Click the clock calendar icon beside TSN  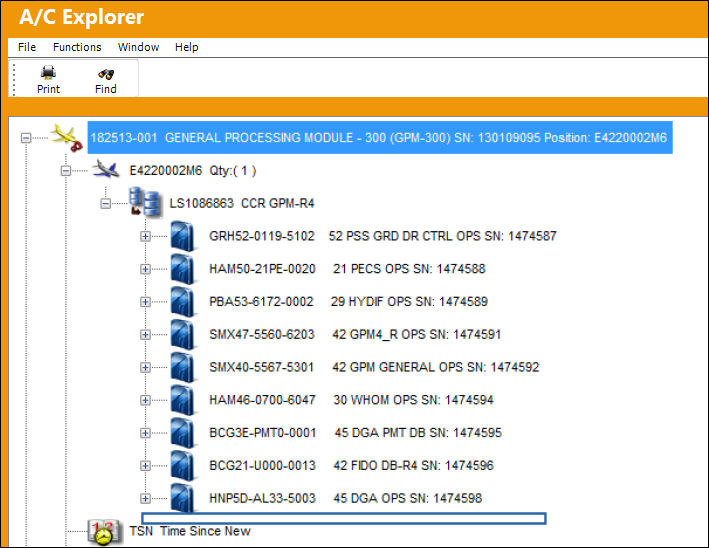click(104, 532)
